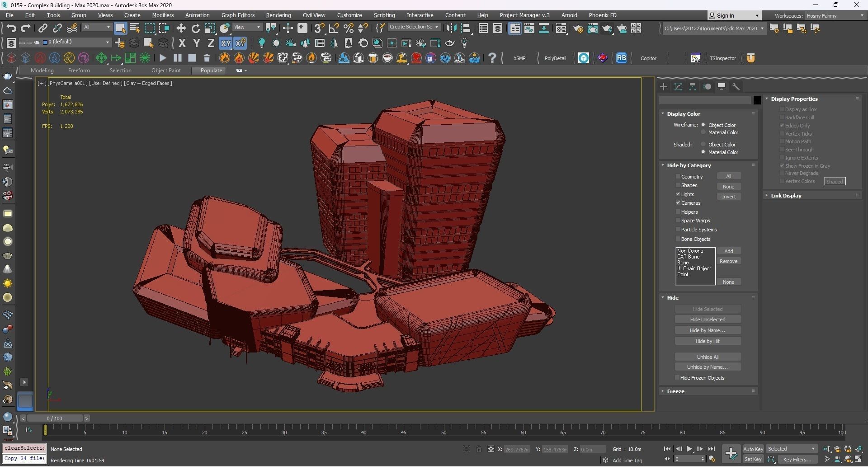Select Wireframe Material Color radio button
This screenshot has height=470, width=868.
[703, 132]
